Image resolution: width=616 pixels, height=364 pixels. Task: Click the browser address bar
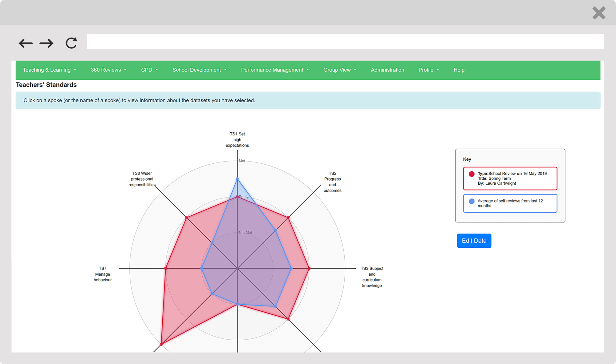345,42
